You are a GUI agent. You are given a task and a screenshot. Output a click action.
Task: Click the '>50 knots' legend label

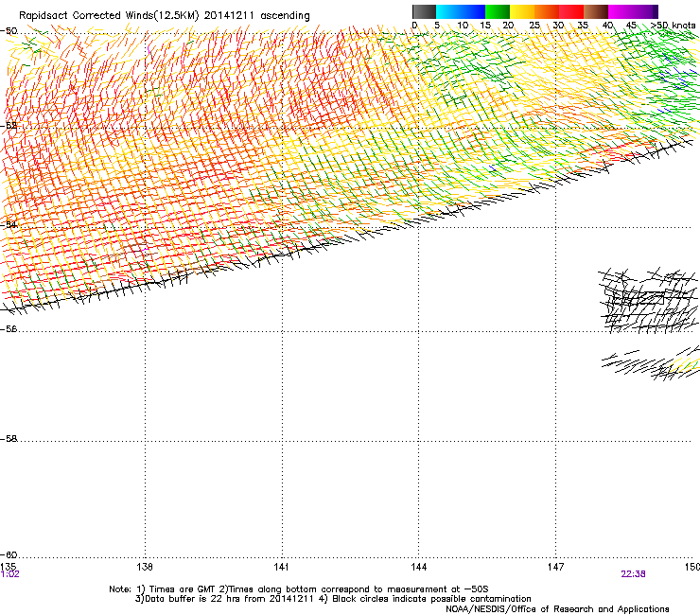[x=673, y=26]
